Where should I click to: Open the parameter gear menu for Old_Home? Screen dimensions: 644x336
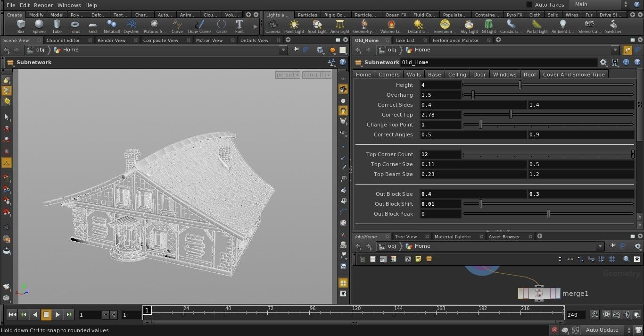[x=603, y=62]
